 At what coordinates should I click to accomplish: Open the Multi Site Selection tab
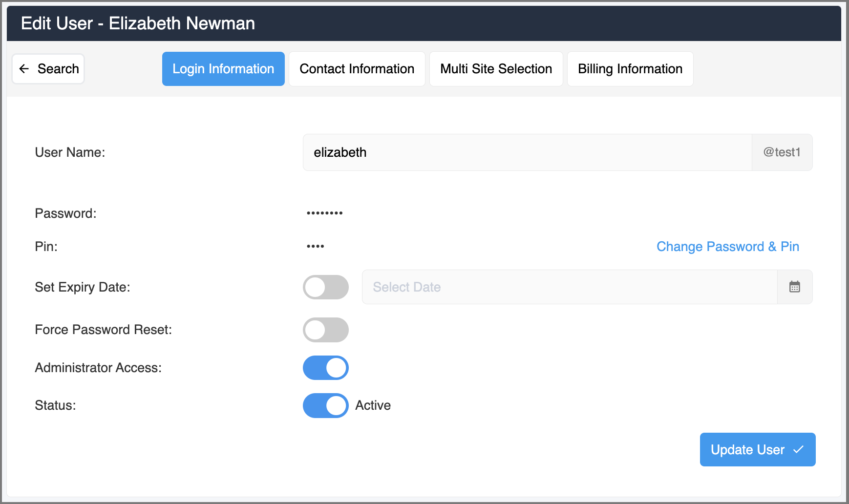click(496, 69)
